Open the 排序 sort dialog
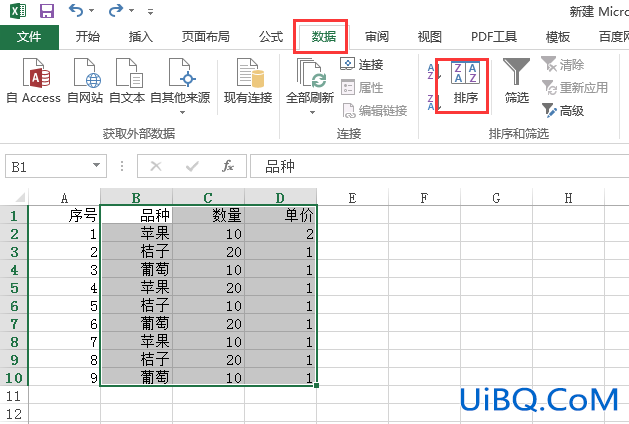The image size is (629, 424). 465,83
